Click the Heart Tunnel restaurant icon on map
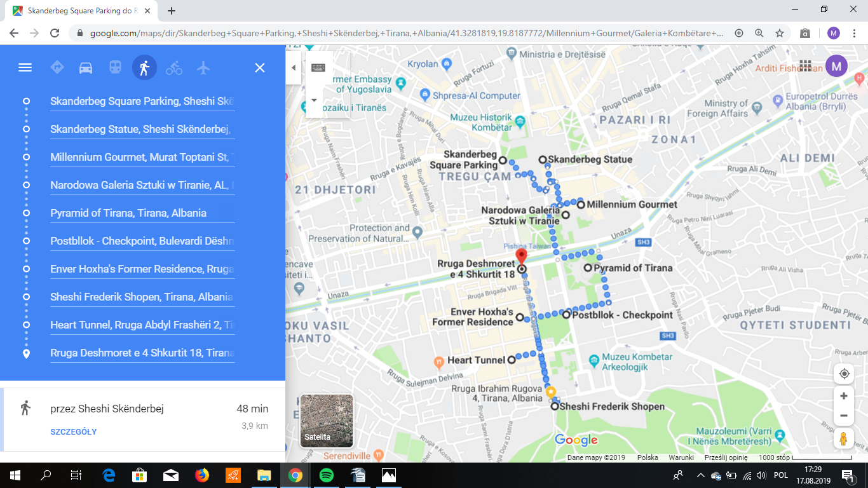 tap(438, 363)
